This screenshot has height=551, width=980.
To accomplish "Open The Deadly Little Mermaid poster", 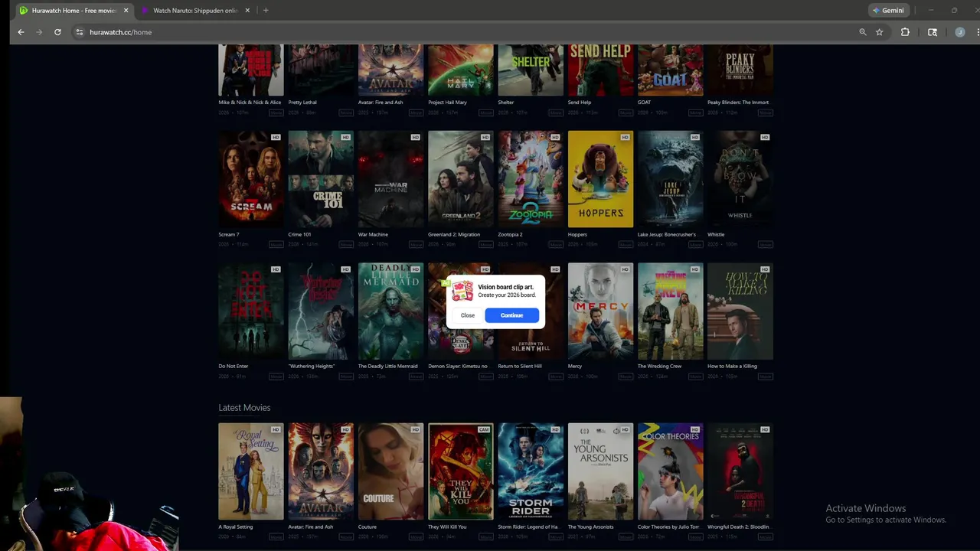I will click(390, 311).
